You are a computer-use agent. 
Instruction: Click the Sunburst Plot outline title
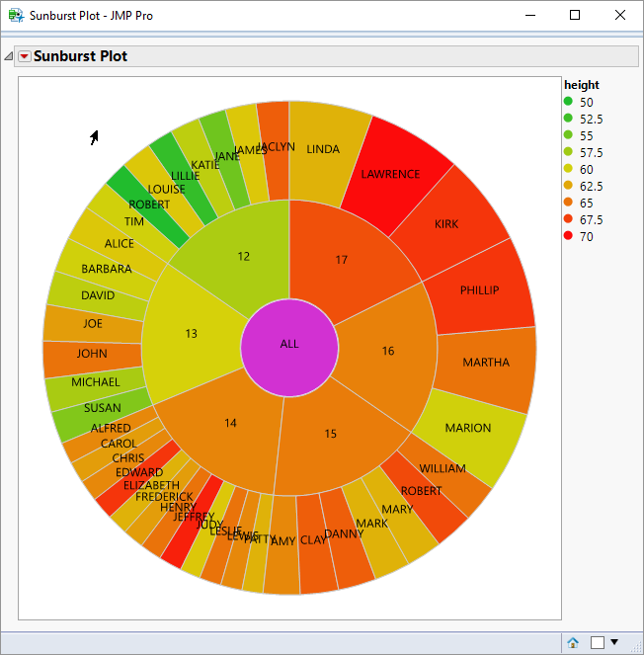(x=80, y=56)
